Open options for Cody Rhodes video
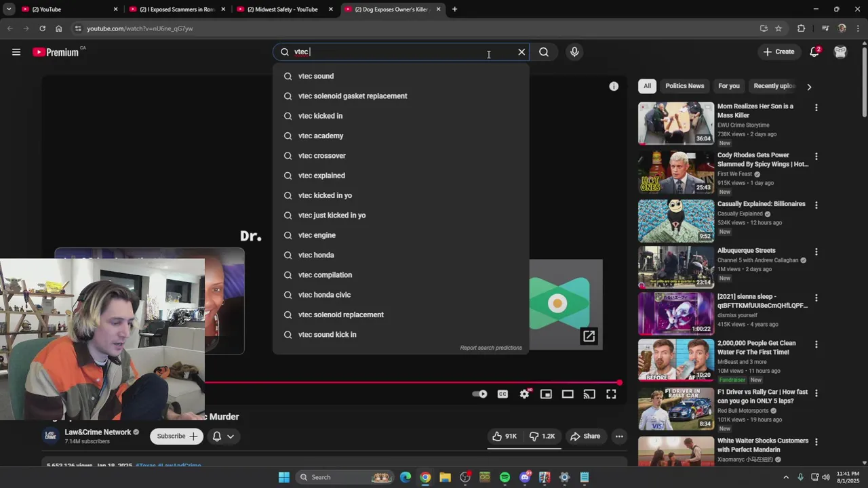The height and width of the screenshot is (488, 868). click(x=816, y=157)
